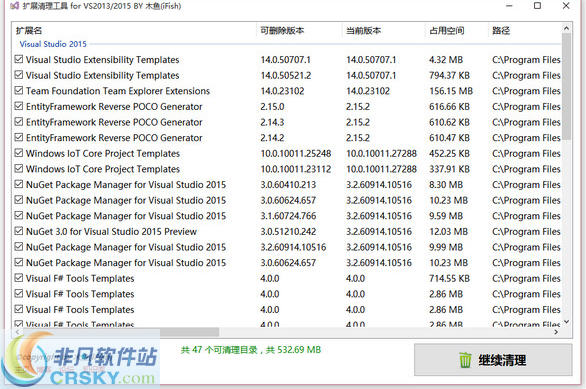Image resolution: width=586 pixels, height=389 pixels.
Task: Click the path cell in Team Foundation row
Action: click(x=526, y=91)
